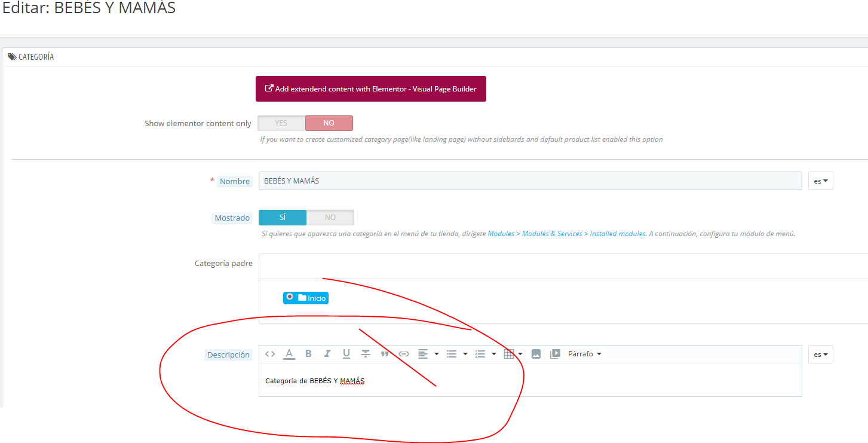
Task: Apply strikethrough in description editor
Action: (366, 354)
